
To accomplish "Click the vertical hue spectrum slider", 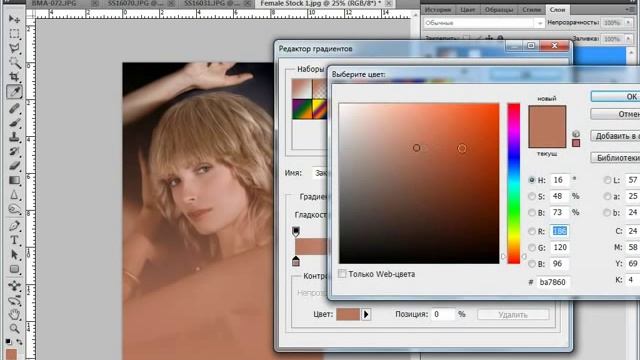I will pyautogui.click(x=514, y=183).
